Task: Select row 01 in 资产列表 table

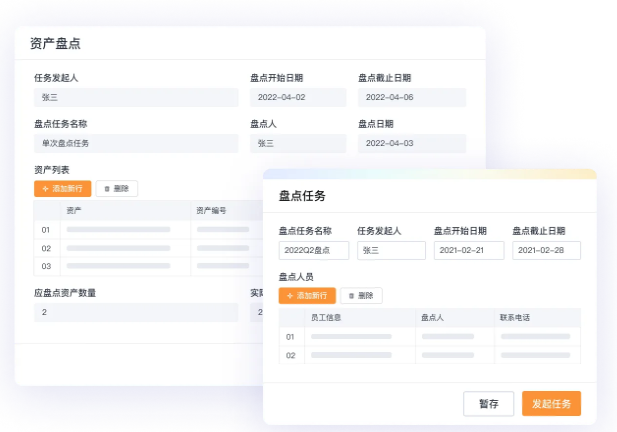Action: tap(148, 230)
